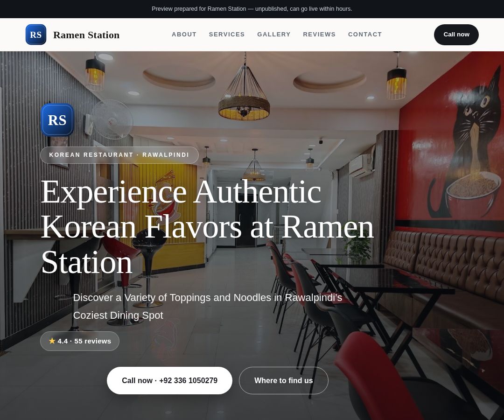Click the Ramen Station brand name

pyautogui.click(x=86, y=35)
